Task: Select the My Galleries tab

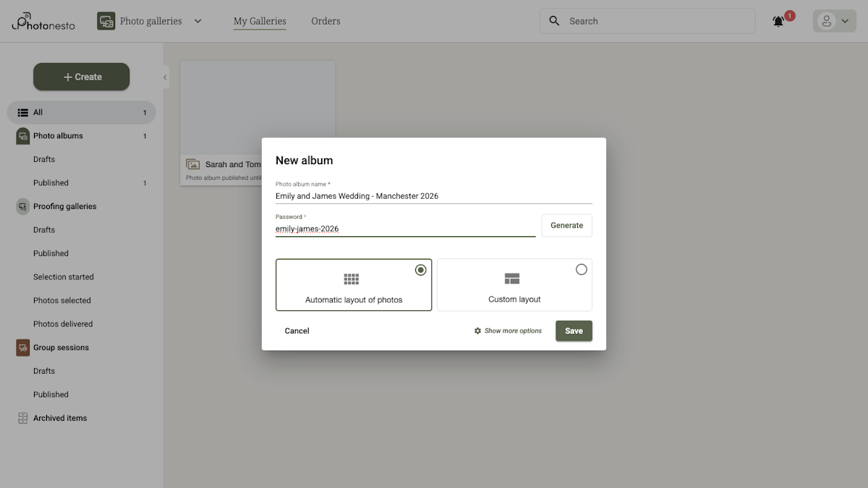Action: (x=258, y=21)
